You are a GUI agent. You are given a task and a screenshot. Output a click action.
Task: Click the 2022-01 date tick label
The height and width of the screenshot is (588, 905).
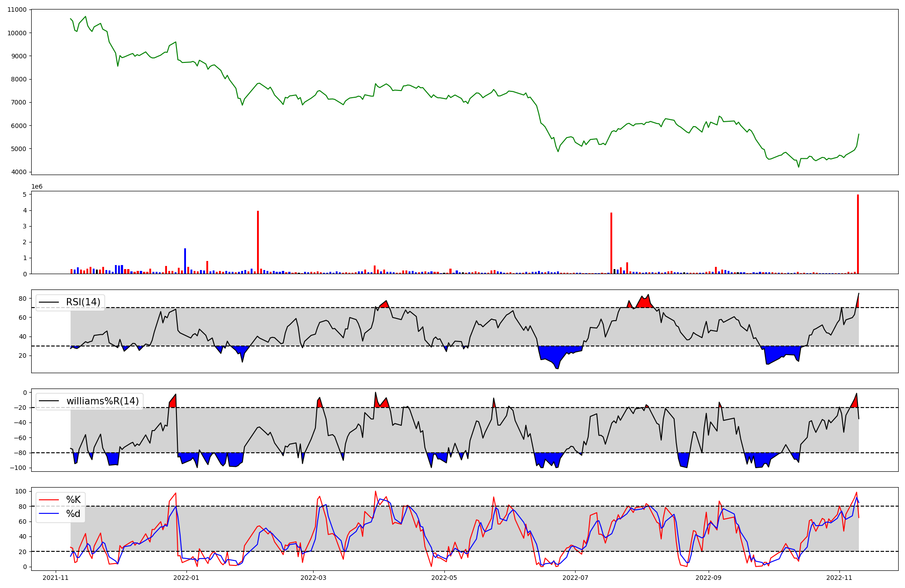[186, 578]
